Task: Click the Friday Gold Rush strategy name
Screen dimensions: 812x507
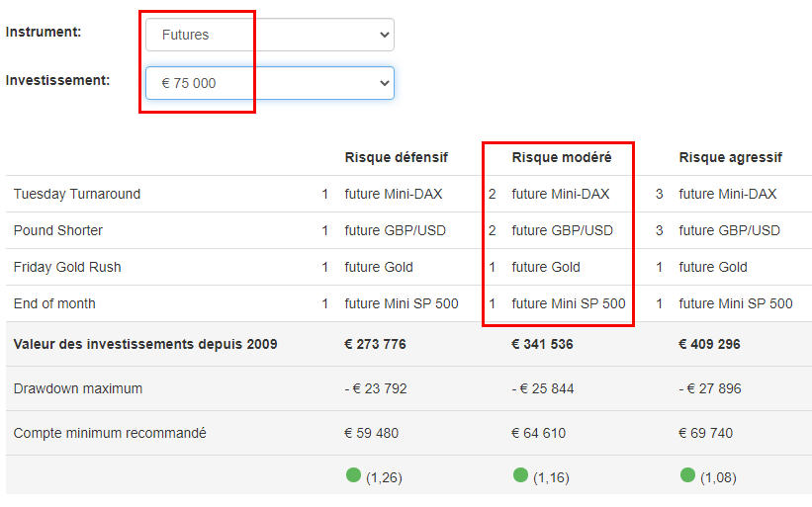Action: tap(67, 267)
